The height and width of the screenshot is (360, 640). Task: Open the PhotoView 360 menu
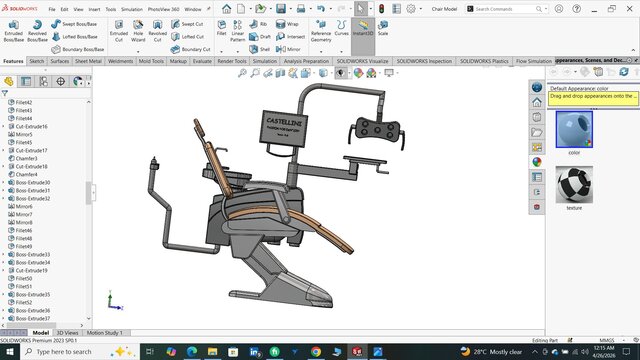[163, 9]
